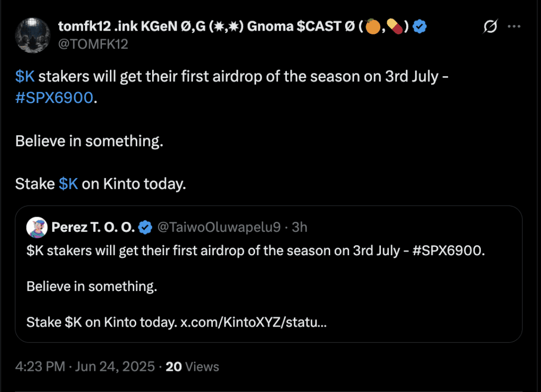Image resolution: width=541 pixels, height=392 pixels.
Task: Click the first $K cashtag link
Action: [x=23, y=76]
